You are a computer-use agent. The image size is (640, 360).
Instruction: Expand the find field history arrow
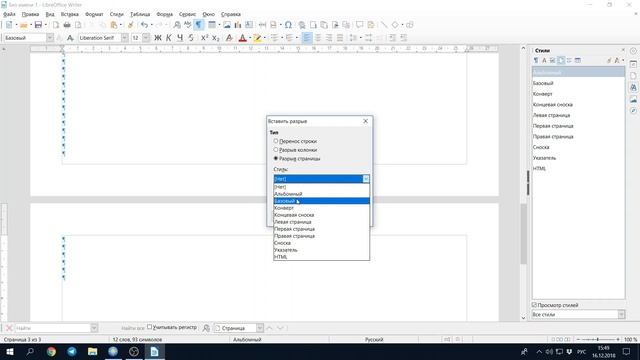click(94, 328)
